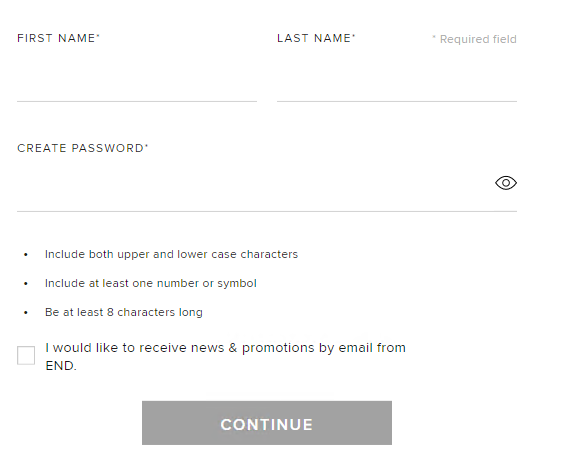The height and width of the screenshot is (455, 563).
Task: Click the FIRST NAME label
Action: (x=56, y=38)
